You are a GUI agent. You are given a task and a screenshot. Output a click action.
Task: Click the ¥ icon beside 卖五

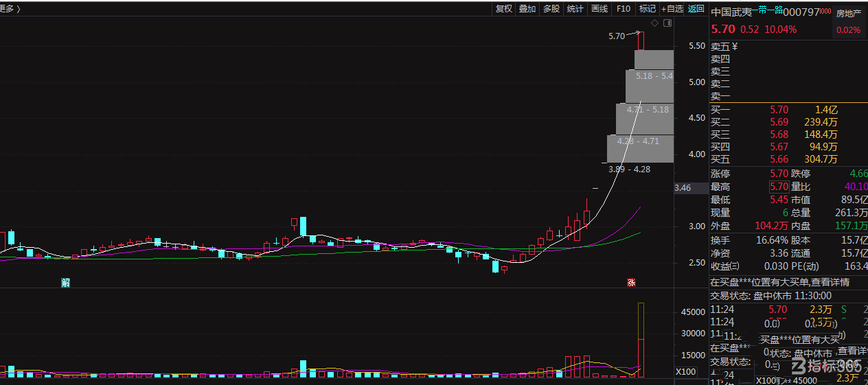pyautogui.click(x=734, y=47)
